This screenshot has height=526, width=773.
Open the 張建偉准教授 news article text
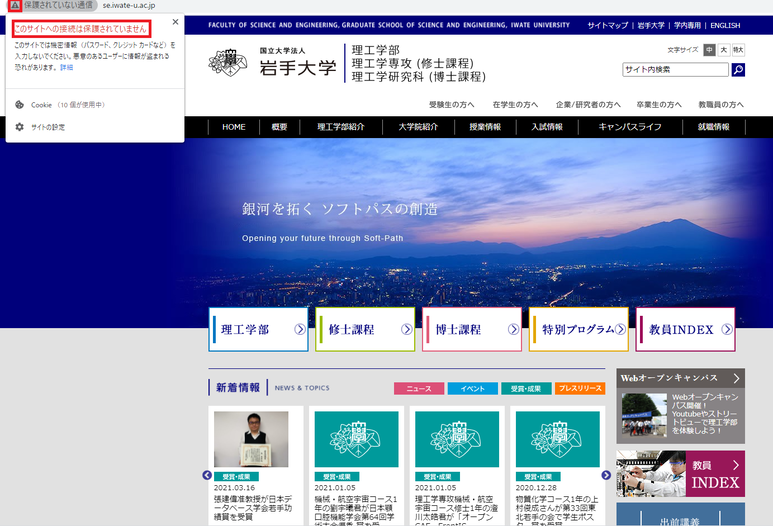tap(253, 508)
